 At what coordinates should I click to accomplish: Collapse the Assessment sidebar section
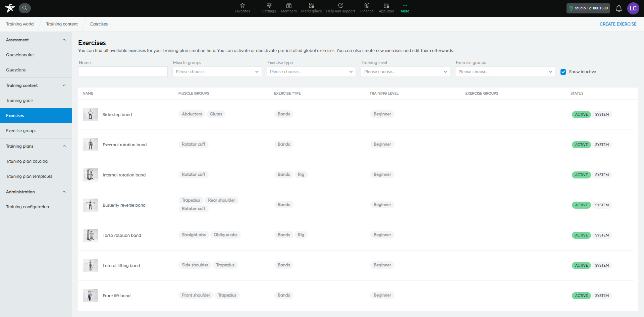click(64, 40)
